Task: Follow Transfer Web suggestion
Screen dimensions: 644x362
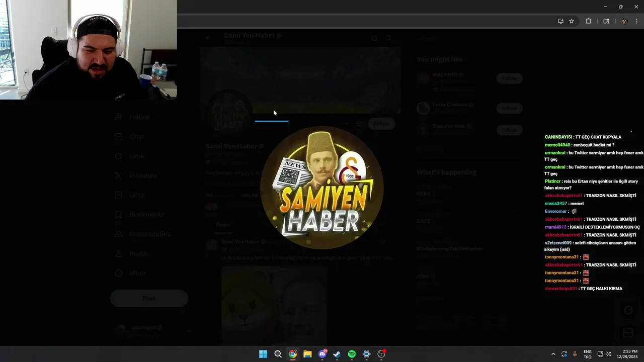Action: tap(509, 130)
